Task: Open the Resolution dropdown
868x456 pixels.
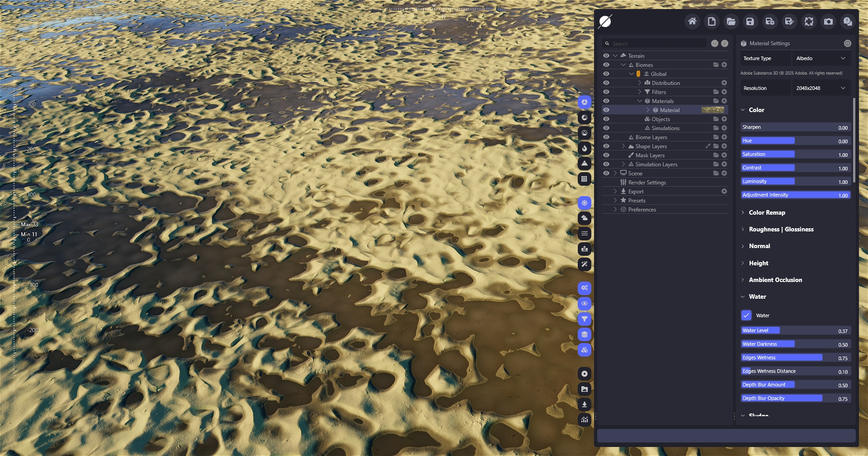Action: (x=821, y=88)
